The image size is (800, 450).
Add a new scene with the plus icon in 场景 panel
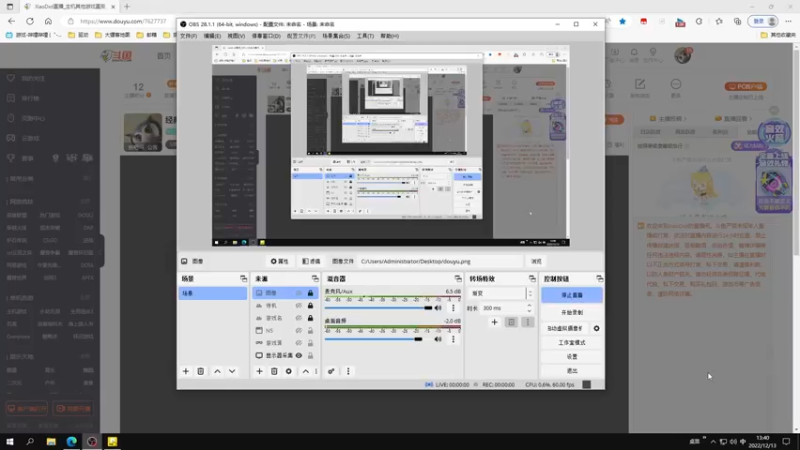186,371
